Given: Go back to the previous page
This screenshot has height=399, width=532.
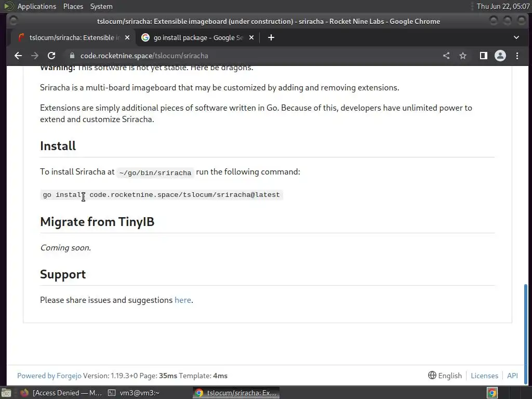Looking at the screenshot, I should 18,56.
